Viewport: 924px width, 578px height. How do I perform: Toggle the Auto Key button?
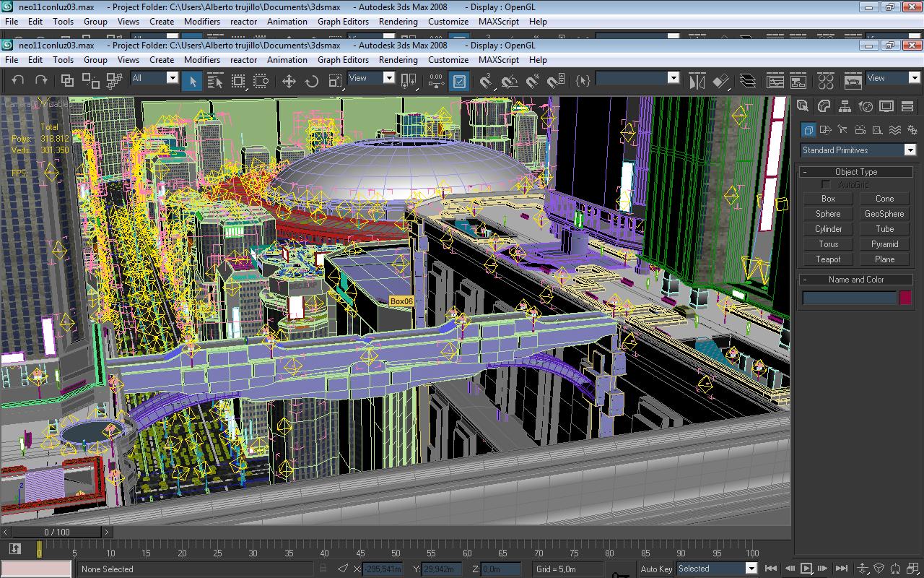pyautogui.click(x=656, y=569)
